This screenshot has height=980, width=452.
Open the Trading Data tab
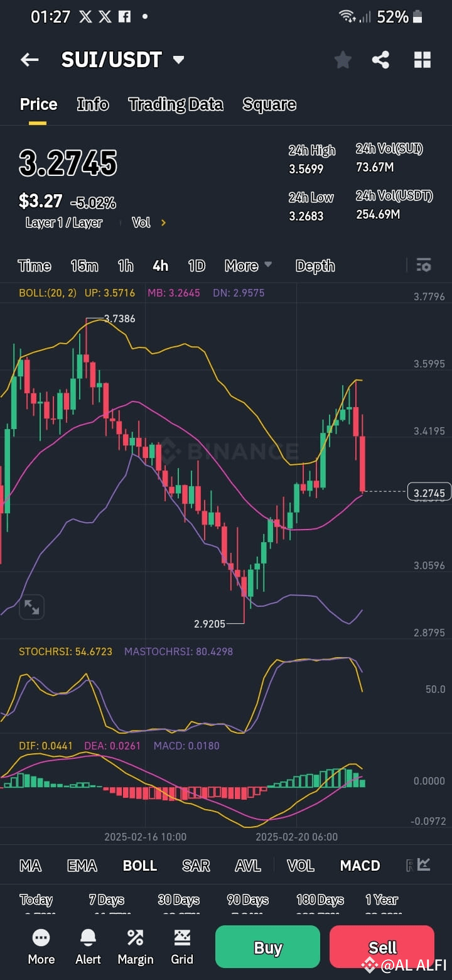176,104
